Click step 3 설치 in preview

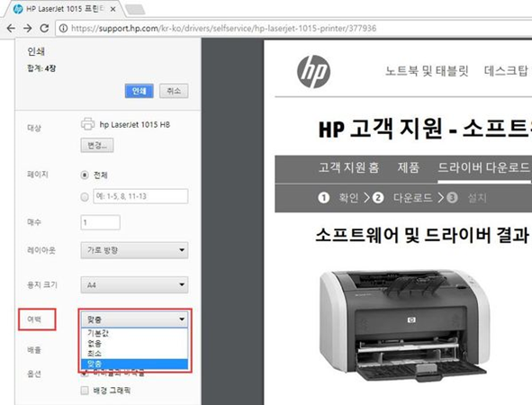pos(467,197)
